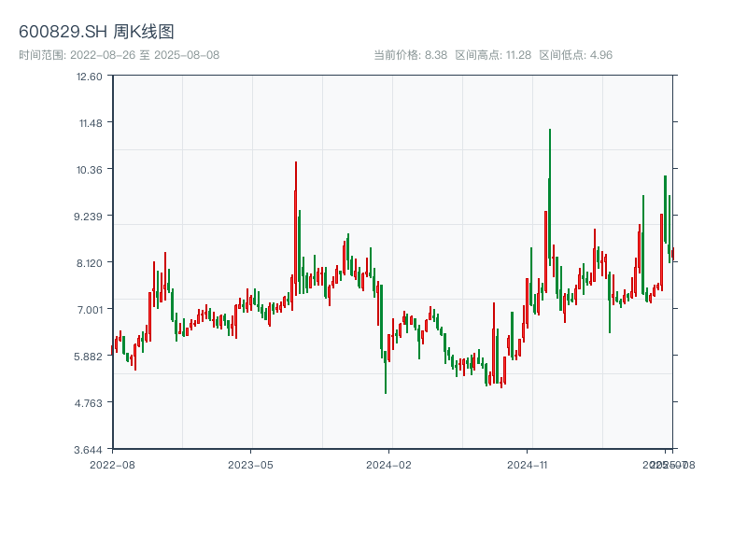Image resolution: width=747 pixels, height=560 pixels.
Task: Click the interval high label 区间高点: 11.28
Action: click(x=493, y=55)
